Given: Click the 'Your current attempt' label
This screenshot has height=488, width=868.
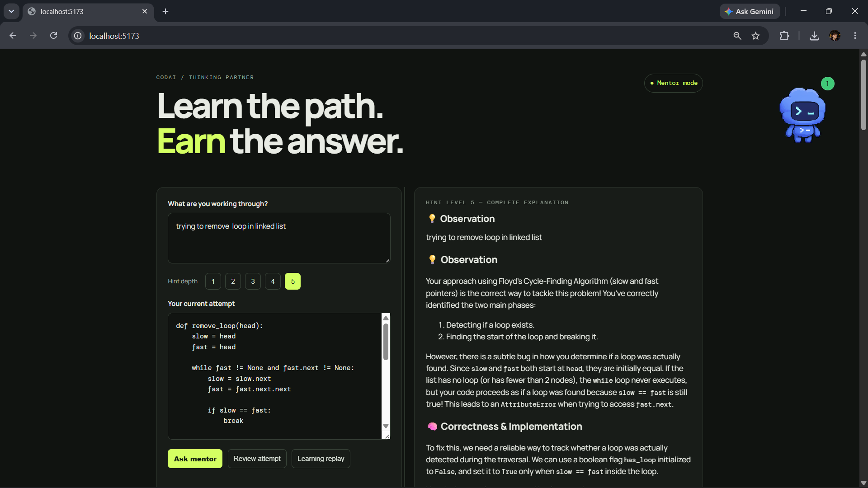Looking at the screenshot, I should coord(201,304).
